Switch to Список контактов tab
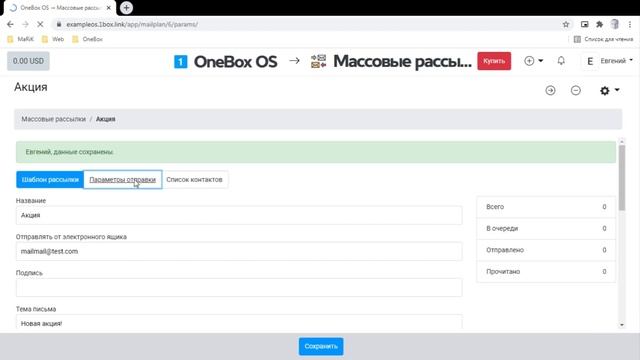 pyautogui.click(x=194, y=180)
